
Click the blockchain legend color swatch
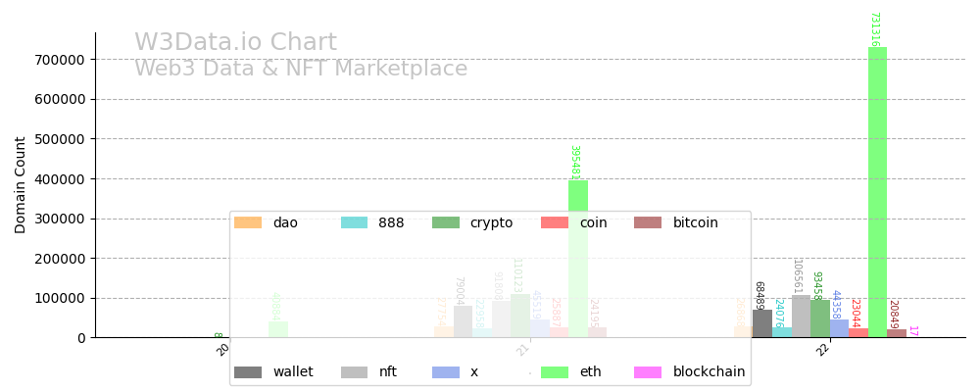(648, 372)
